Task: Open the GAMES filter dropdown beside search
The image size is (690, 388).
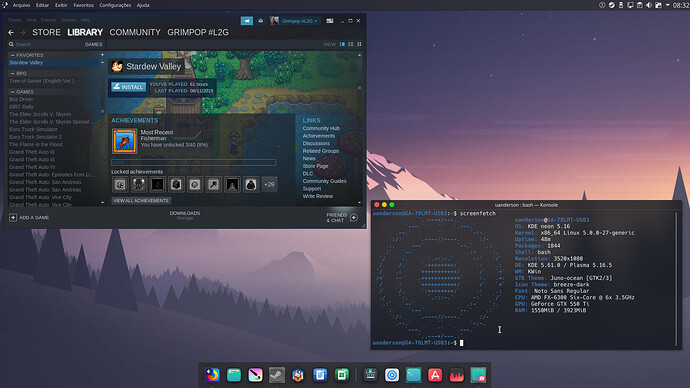Action: click(93, 44)
